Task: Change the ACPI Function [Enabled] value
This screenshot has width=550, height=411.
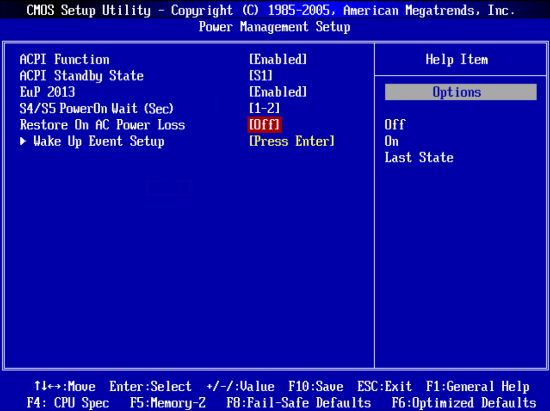Action: pos(278,59)
